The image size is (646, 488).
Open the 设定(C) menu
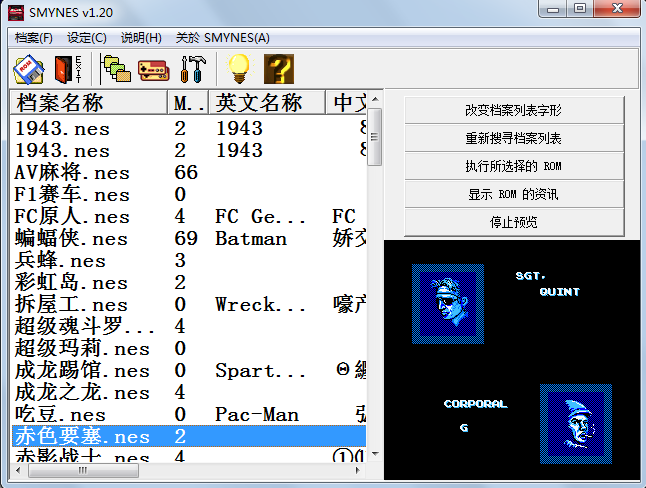click(x=87, y=38)
